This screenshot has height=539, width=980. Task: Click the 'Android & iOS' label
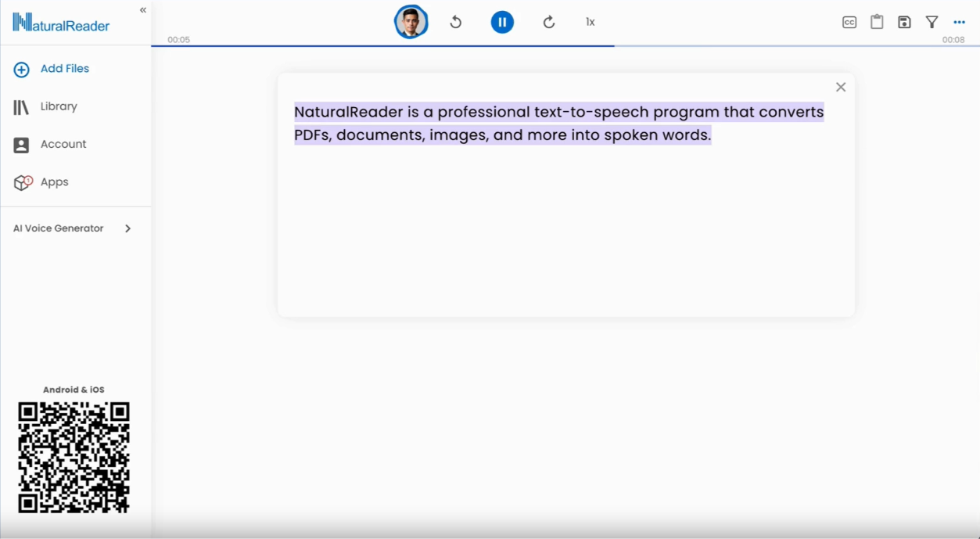click(74, 390)
